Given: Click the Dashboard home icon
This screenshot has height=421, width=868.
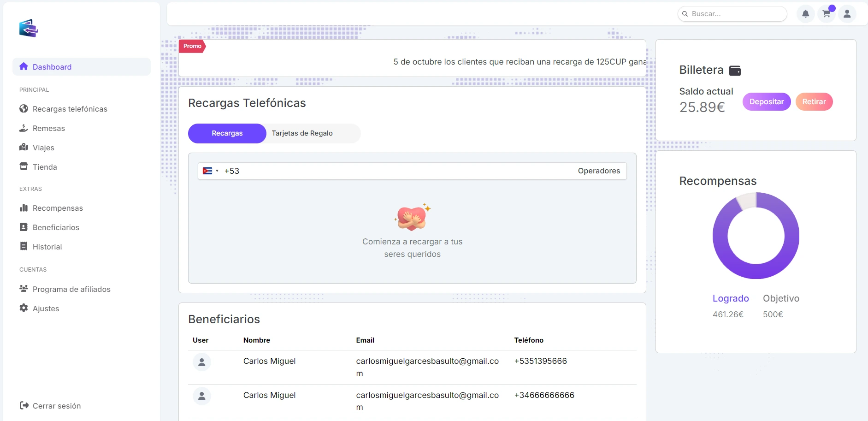Looking at the screenshot, I should click(x=24, y=66).
